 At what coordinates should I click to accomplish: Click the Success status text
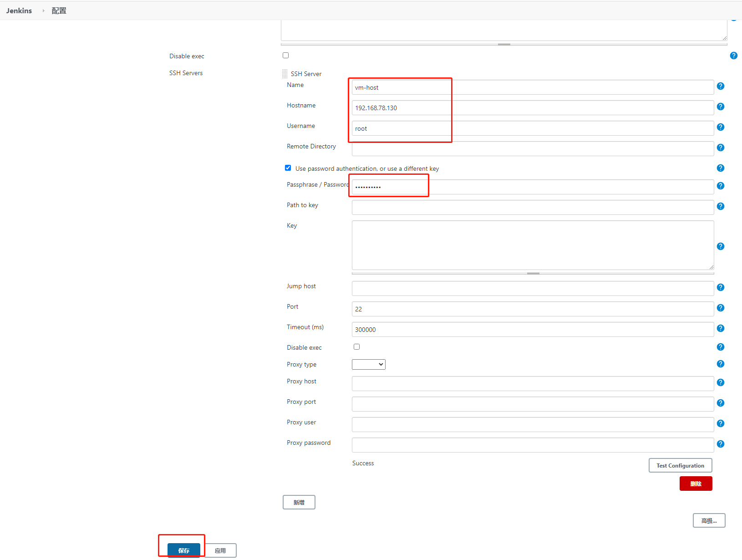tap(363, 463)
